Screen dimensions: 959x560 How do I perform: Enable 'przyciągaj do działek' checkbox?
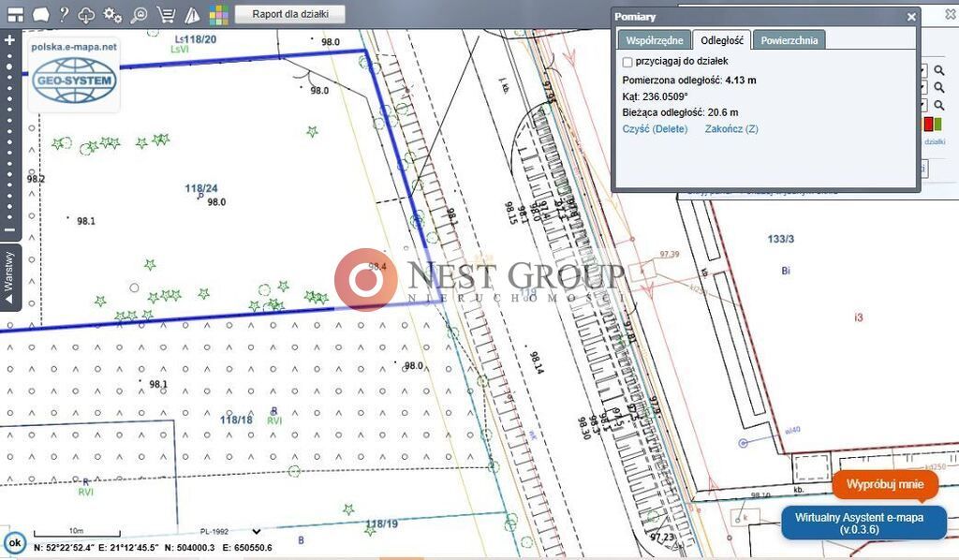[x=627, y=62]
